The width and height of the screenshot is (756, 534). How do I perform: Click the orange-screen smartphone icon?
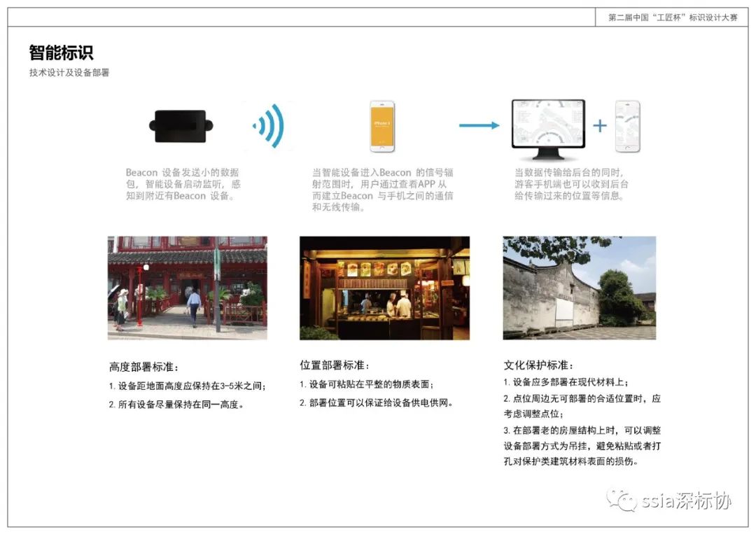382,126
